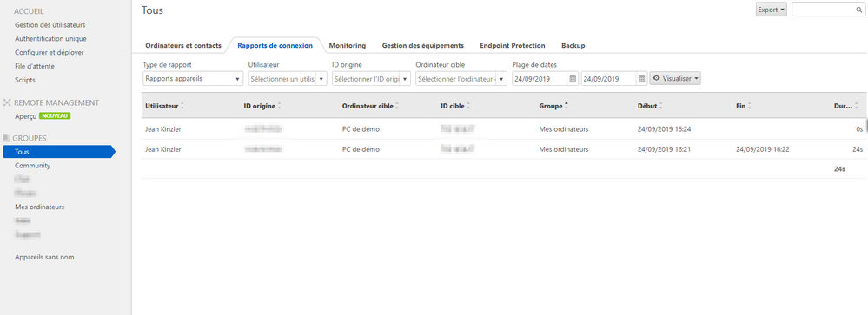Screen dimensions: 868x315
Task: Open Gestion des équipements tab
Action: (423, 46)
